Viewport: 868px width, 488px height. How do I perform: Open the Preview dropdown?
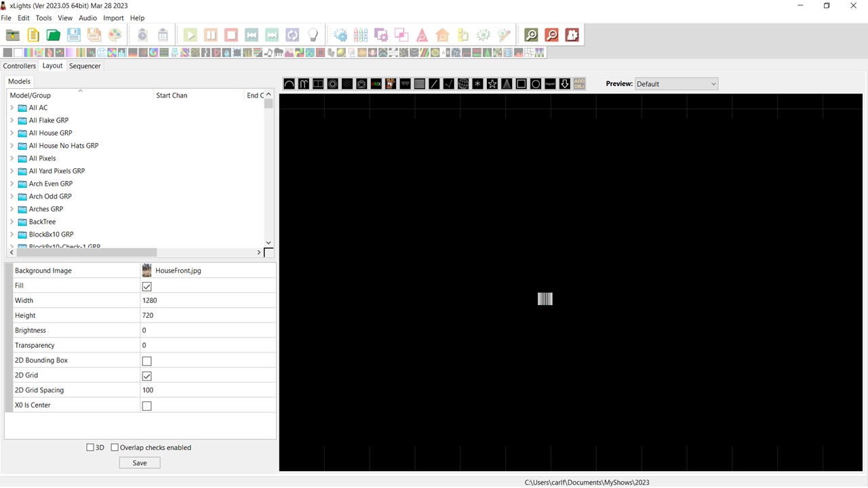(x=713, y=83)
